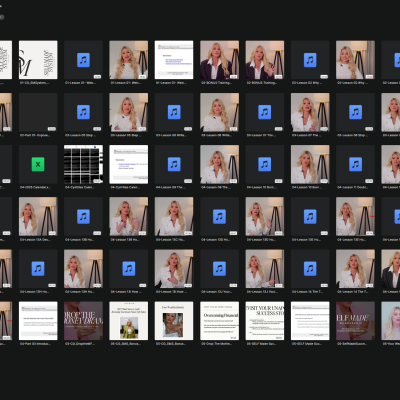Select the Lesson 07 audio file icon

(x=265, y=112)
